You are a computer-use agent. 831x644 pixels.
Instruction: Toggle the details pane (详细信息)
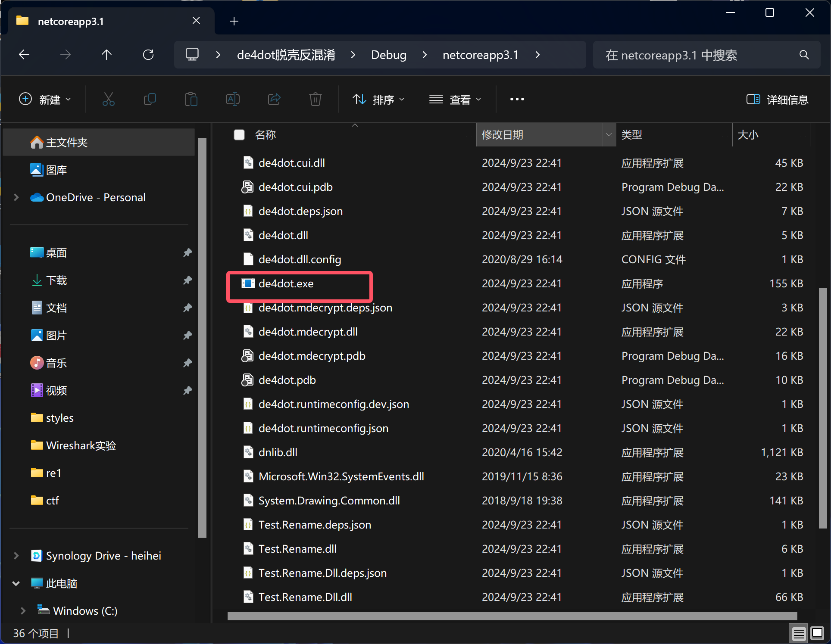(x=778, y=100)
